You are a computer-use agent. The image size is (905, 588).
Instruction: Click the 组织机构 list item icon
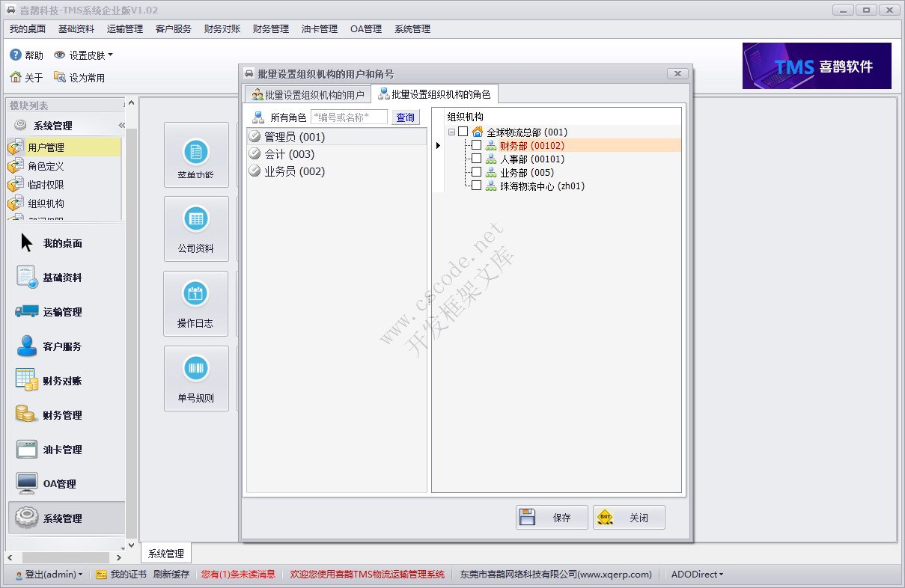tap(16, 203)
